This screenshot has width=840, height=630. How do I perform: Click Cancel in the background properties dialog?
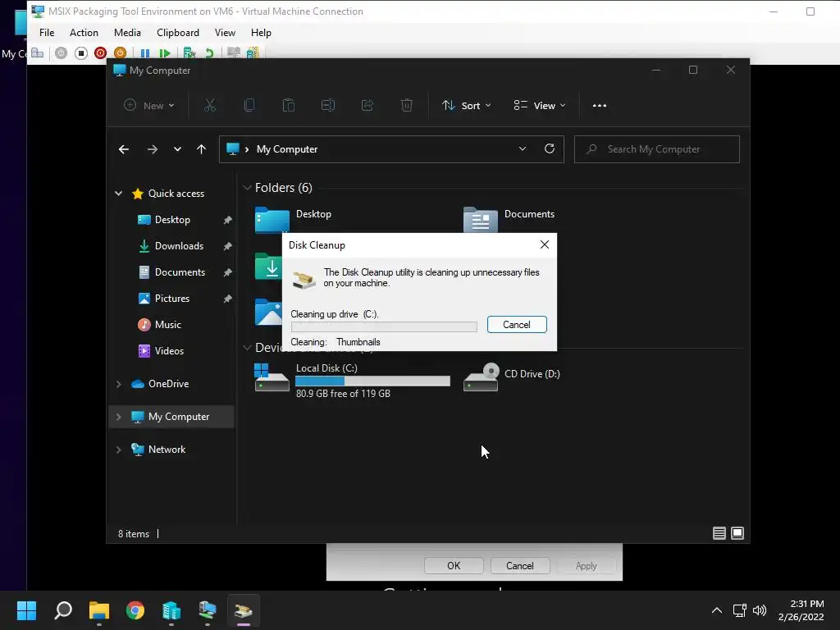(x=519, y=566)
